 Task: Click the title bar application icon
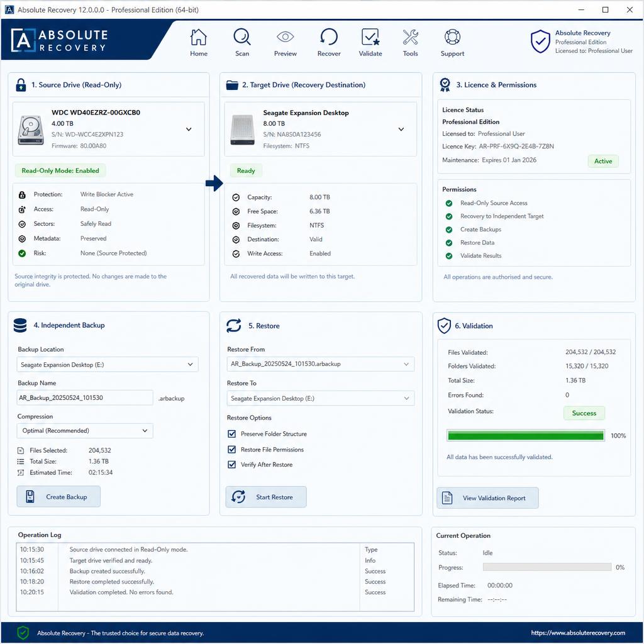click(x=9, y=9)
